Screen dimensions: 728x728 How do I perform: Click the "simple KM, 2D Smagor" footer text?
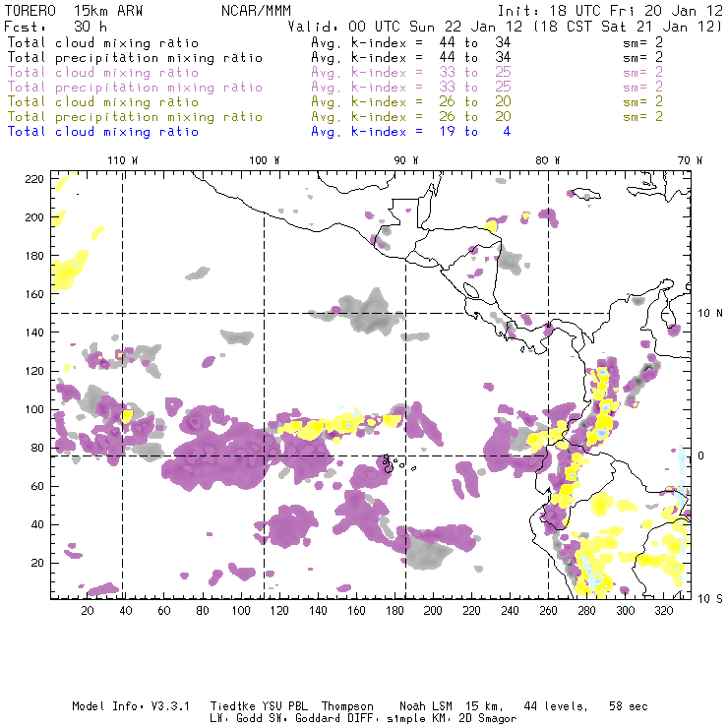click(452, 719)
